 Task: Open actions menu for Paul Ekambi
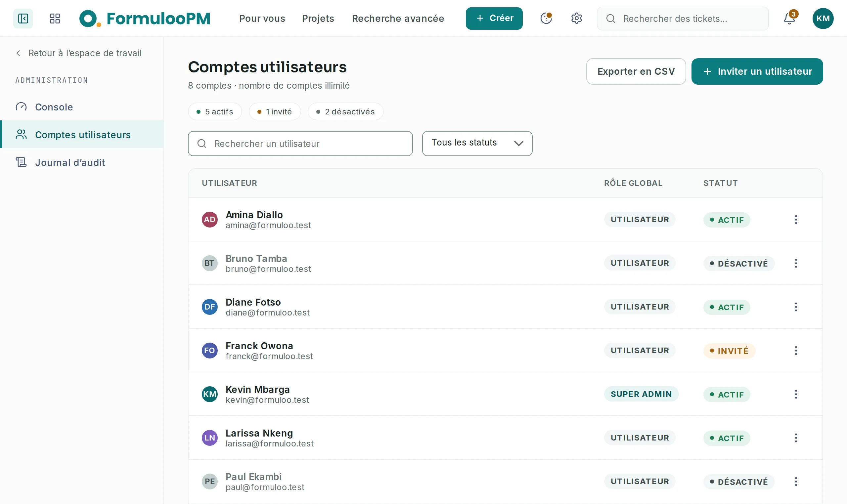tap(796, 481)
